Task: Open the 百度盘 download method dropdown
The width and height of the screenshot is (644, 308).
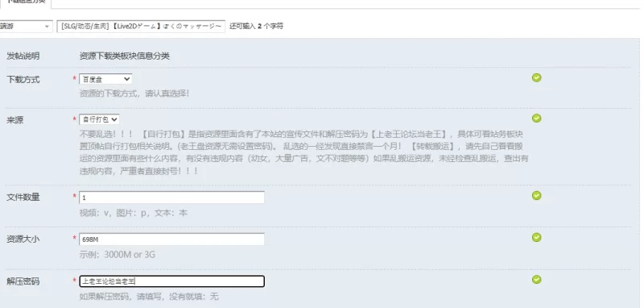Action: click(x=105, y=79)
